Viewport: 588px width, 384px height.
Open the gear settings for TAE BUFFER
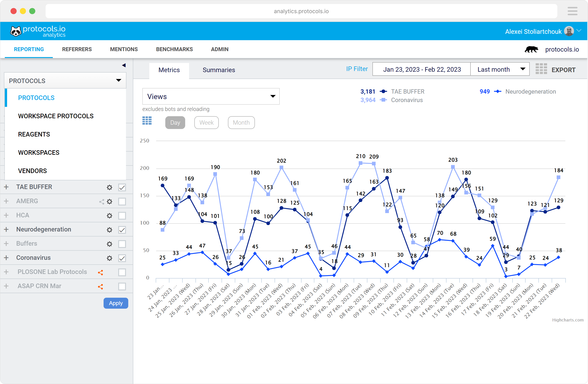(x=110, y=187)
